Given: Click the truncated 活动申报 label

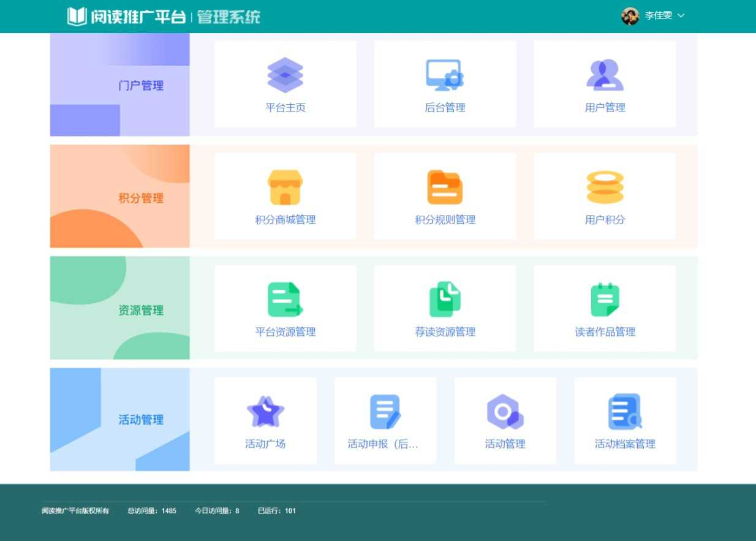Looking at the screenshot, I should 383,444.
